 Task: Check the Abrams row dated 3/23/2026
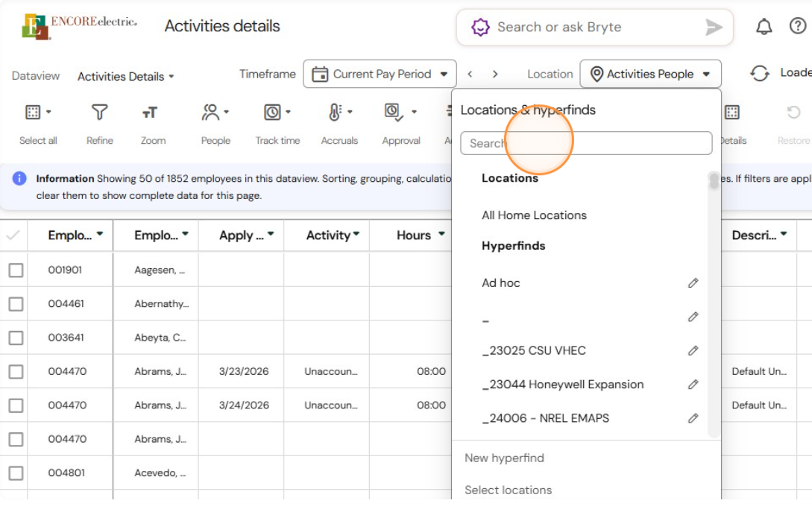16,372
